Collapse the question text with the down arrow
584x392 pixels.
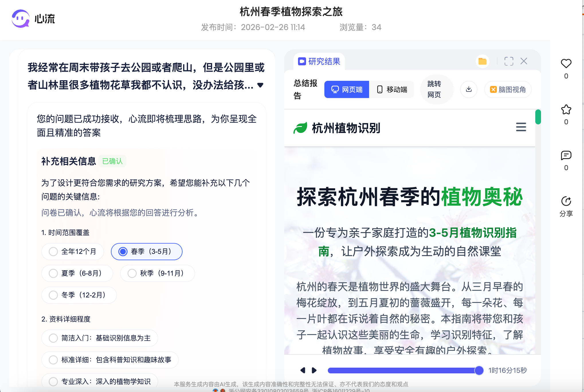[260, 85]
